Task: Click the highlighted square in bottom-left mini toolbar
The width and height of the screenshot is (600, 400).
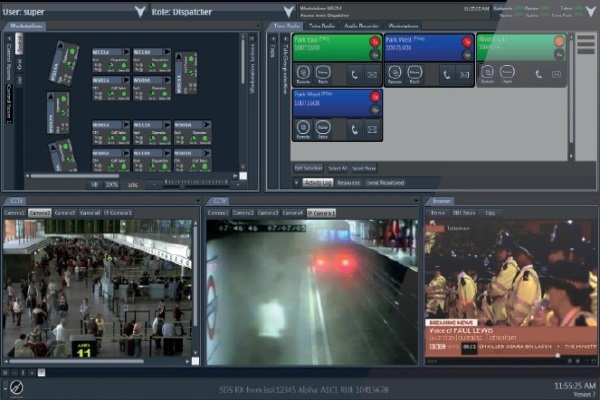Action: point(41,372)
